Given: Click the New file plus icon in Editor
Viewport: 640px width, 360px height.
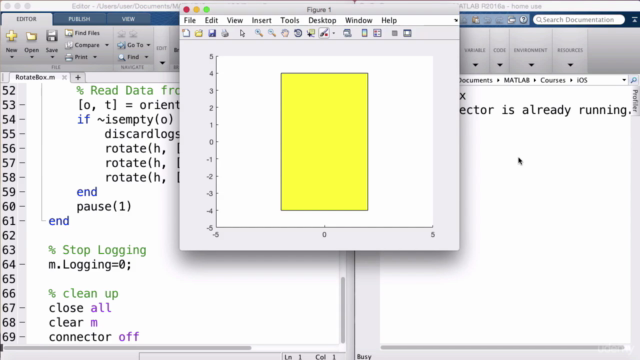Looking at the screenshot, I should [x=11, y=36].
